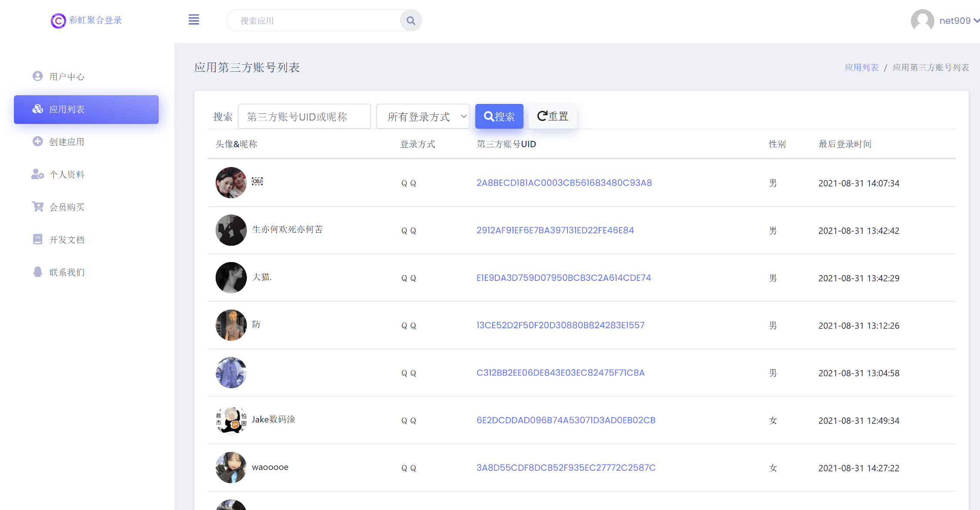980x510 pixels.
Task: Click the avatar thumbnail of waooooe
Action: pos(231,467)
